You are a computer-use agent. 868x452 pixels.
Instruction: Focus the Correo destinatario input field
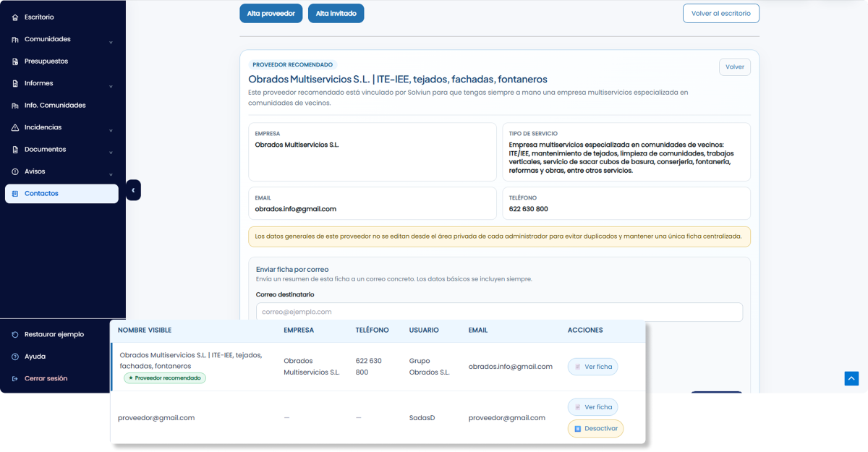[499, 312]
